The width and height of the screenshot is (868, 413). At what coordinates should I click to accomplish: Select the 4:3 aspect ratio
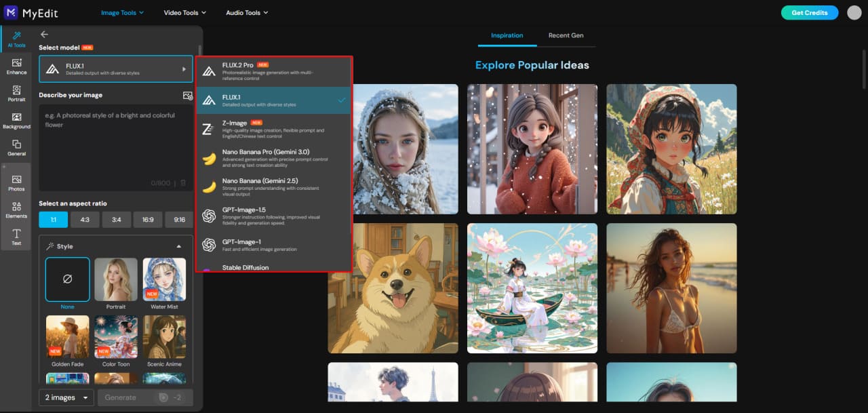coord(85,220)
